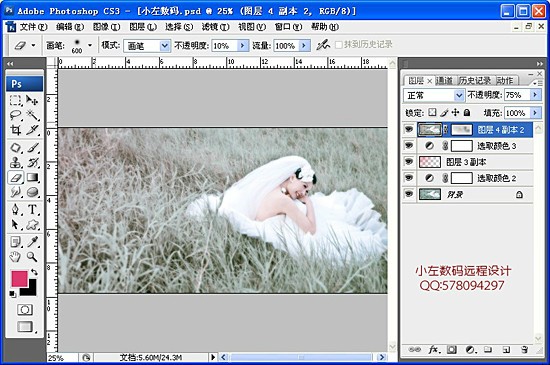Select the Magic Wand tool

click(x=32, y=115)
